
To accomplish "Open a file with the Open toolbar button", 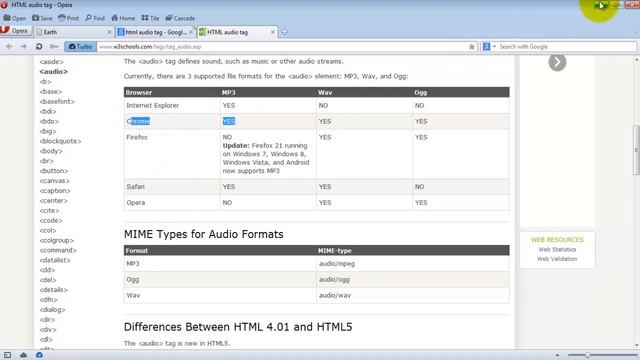I will pyautogui.click(x=14, y=18).
